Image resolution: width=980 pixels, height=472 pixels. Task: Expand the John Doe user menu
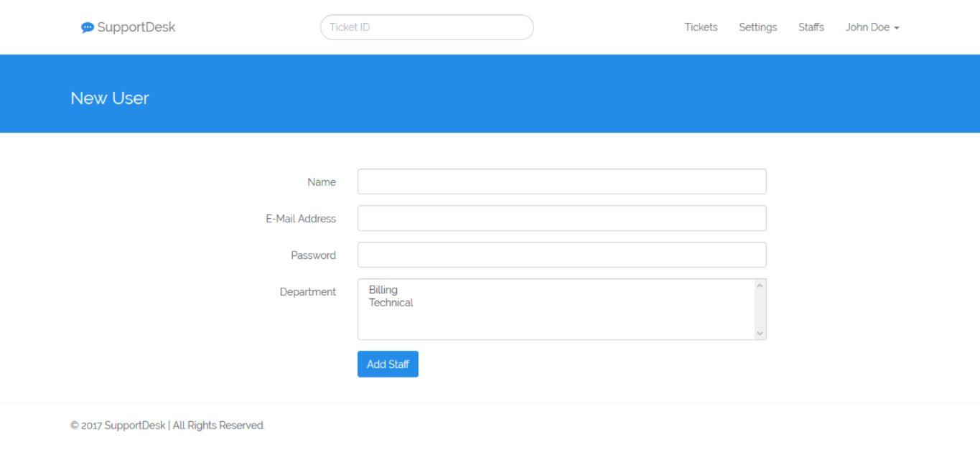[x=868, y=27]
